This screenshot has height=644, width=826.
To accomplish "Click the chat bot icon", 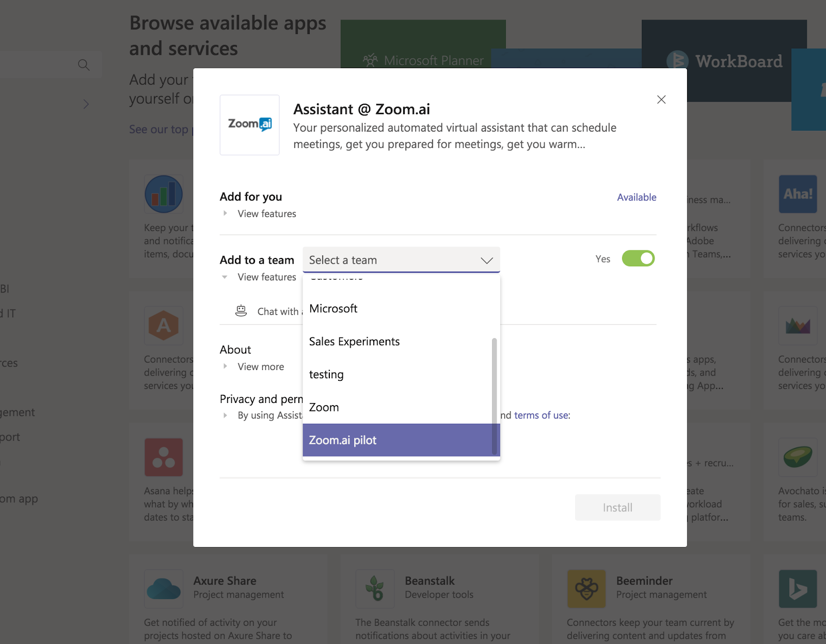I will tap(241, 311).
